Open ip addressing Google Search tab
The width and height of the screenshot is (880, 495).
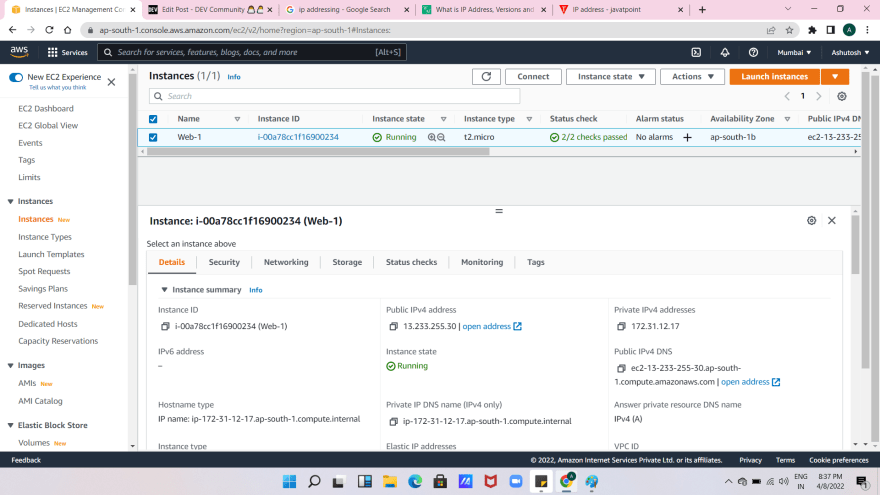tap(347, 10)
